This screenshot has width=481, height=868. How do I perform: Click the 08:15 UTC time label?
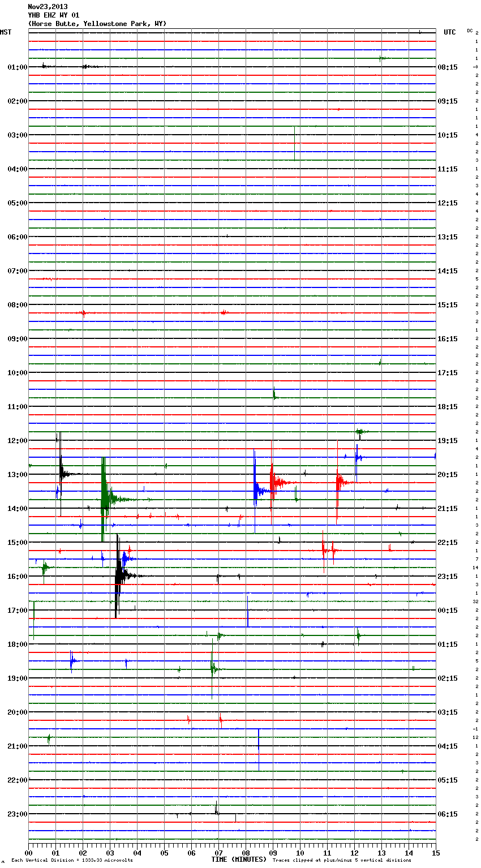point(448,67)
